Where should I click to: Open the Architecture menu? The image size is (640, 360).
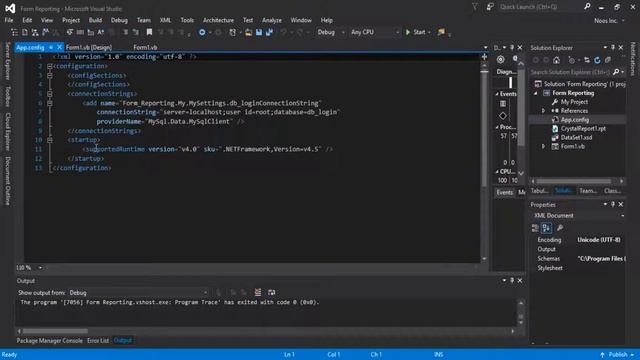(x=218, y=20)
